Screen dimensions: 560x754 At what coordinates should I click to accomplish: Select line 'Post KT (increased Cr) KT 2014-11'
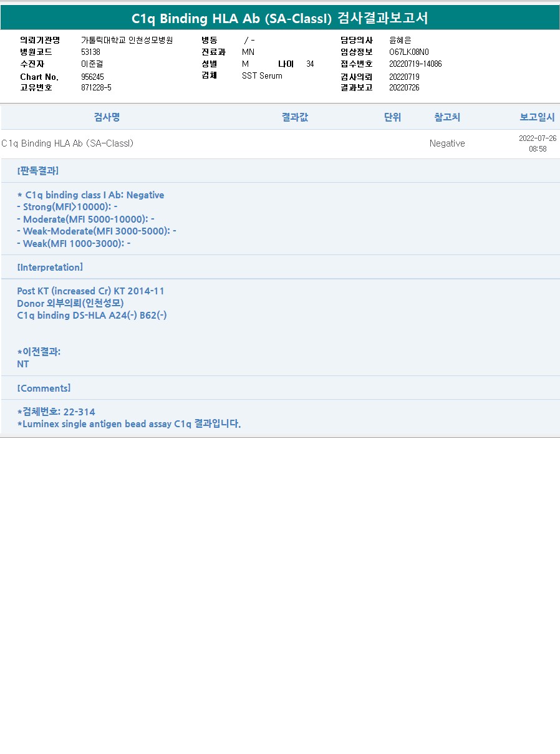91,291
